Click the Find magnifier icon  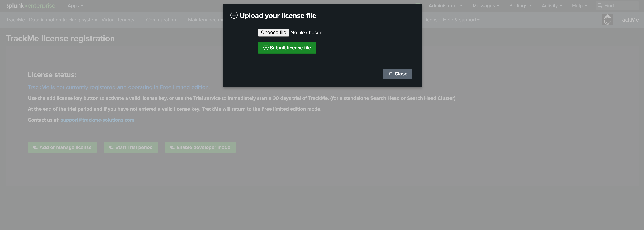(600, 5)
